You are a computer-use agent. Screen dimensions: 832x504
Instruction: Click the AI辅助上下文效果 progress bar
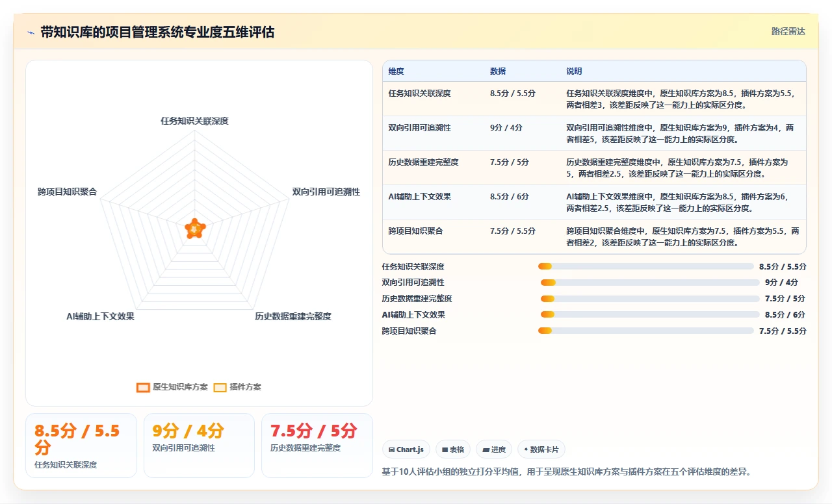point(650,314)
